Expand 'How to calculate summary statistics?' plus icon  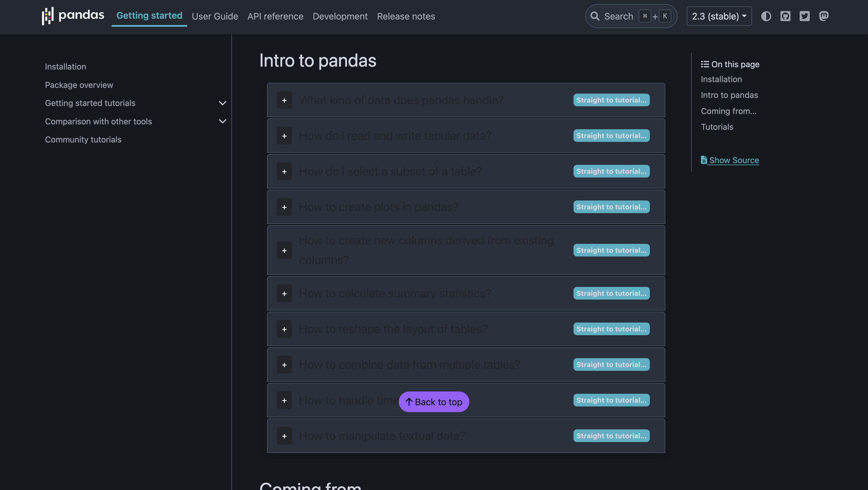point(284,293)
